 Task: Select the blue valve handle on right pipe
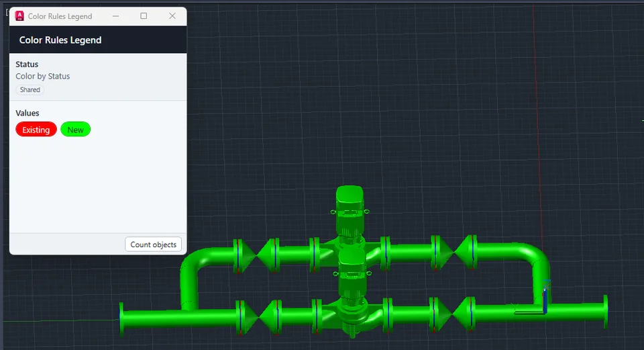click(x=545, y=300)
